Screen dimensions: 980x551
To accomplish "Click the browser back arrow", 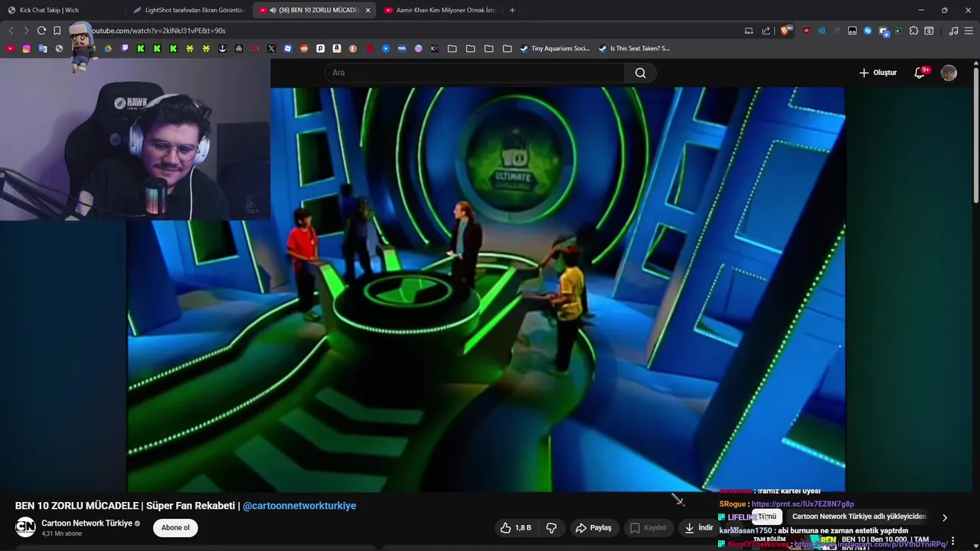I will 11,31.
